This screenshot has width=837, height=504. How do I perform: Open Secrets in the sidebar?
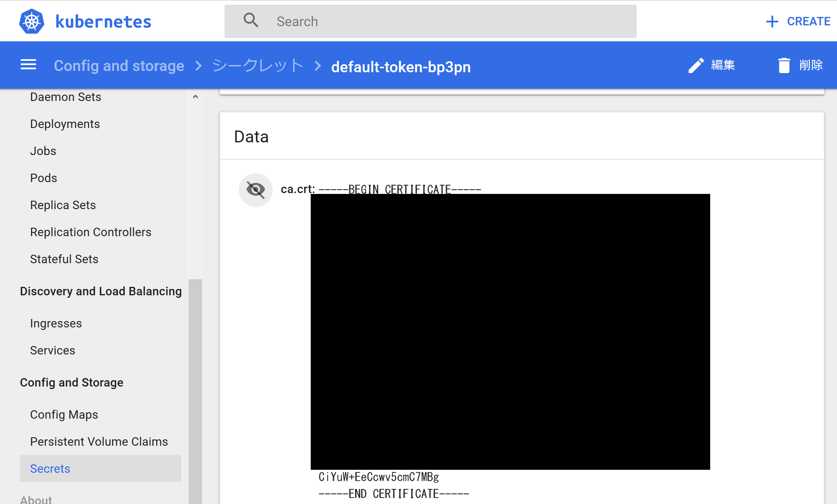(x=50, y=469)
